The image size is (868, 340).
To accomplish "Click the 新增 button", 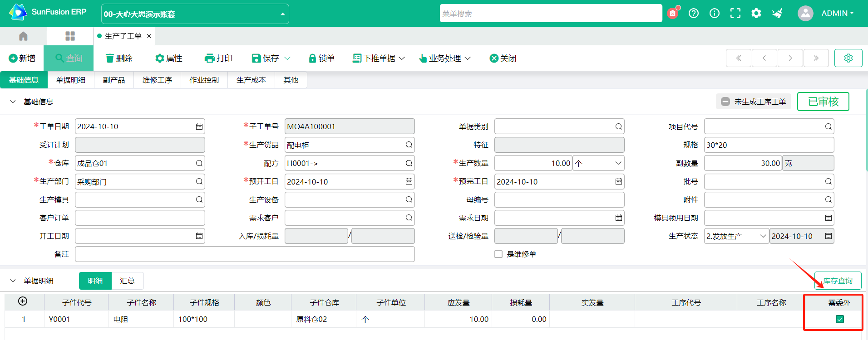I will coord(22,58).
